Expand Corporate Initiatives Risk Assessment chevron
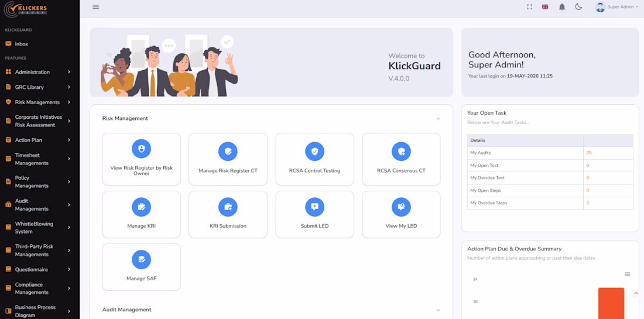644x319 pixels. tap(69, 121)
